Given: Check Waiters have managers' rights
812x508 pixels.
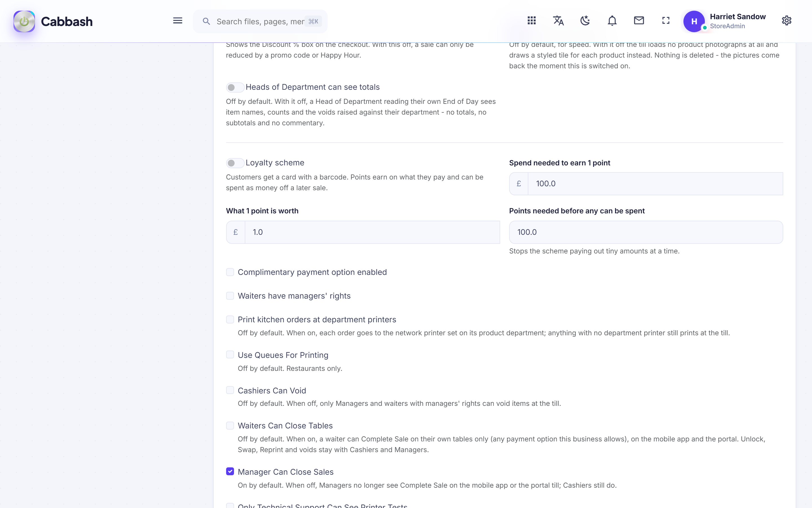Looking at the screenshot, I should 230,296.
